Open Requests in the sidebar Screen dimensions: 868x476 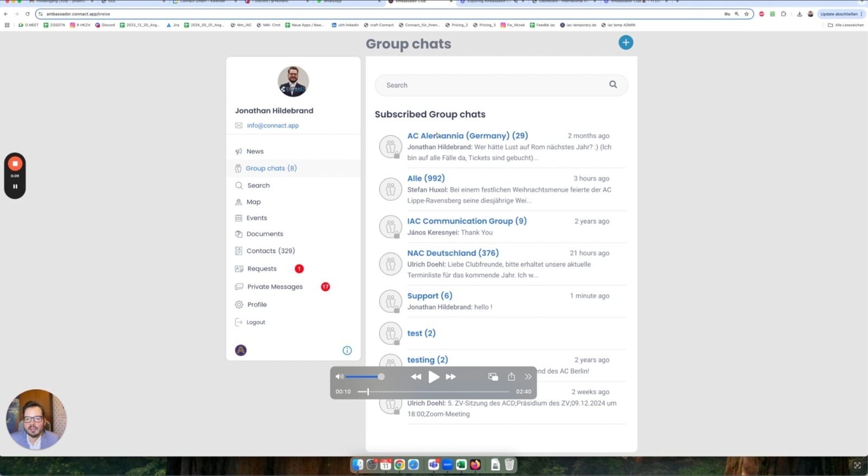pyautogui.click(x=262, y=269)
